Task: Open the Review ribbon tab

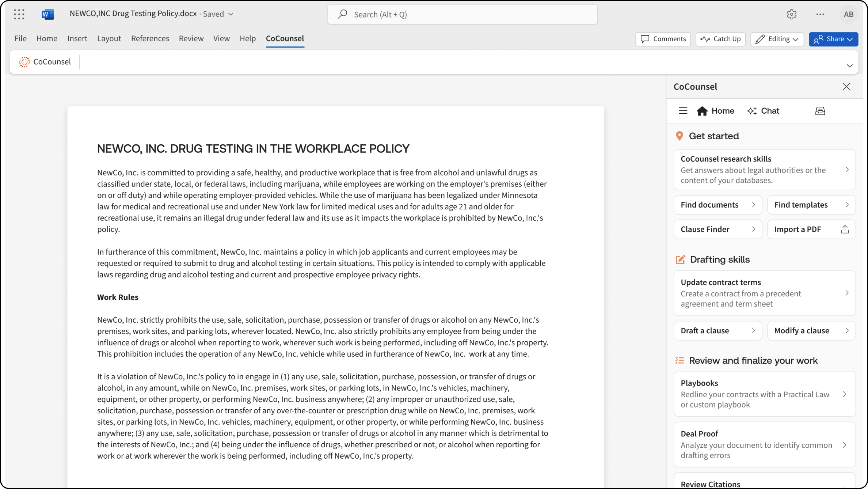Action: pos(191,38)
